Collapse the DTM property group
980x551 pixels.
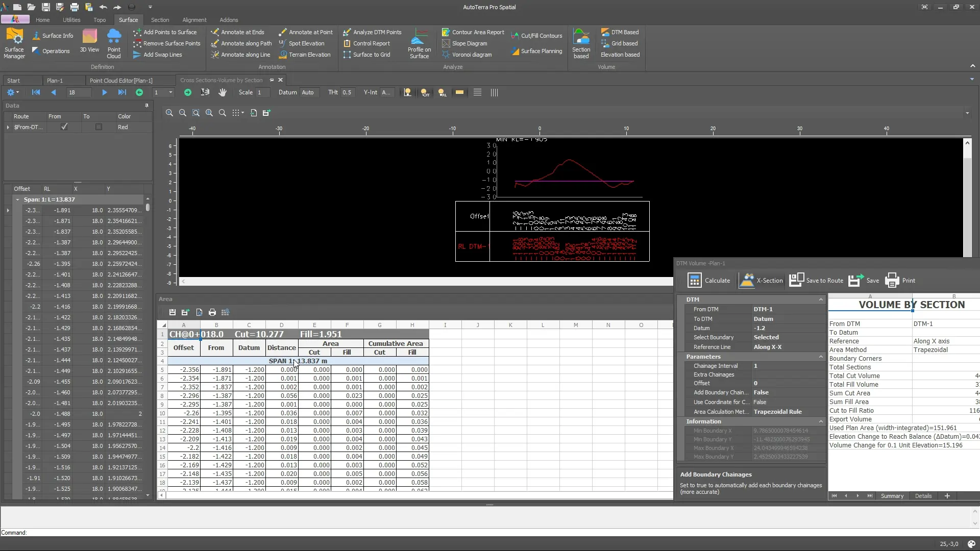[821, 299]
